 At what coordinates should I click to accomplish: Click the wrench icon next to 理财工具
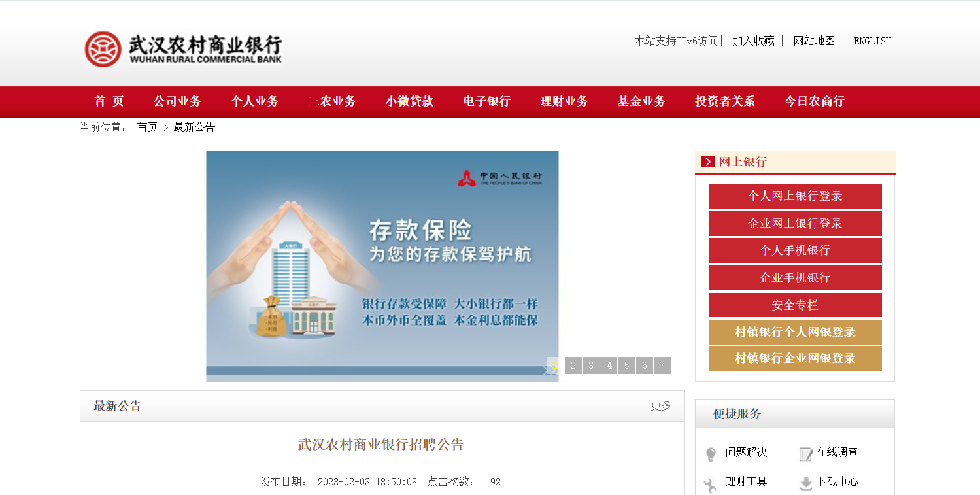pos(711,484)
